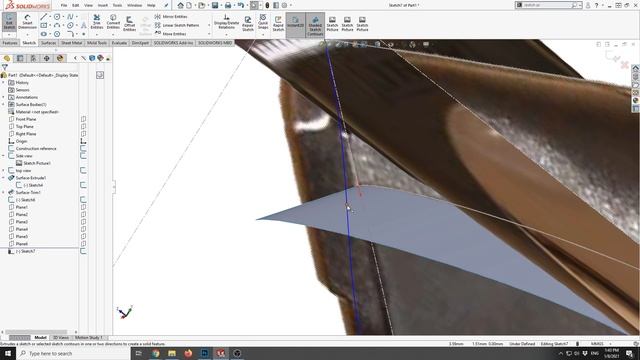Toggle visibility of Plane1

pos(83,207)
